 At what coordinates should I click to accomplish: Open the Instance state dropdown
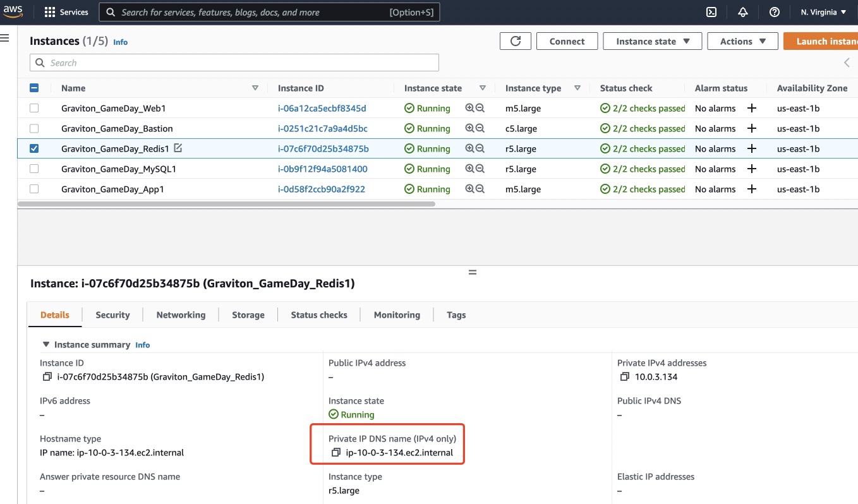[652, 41]
